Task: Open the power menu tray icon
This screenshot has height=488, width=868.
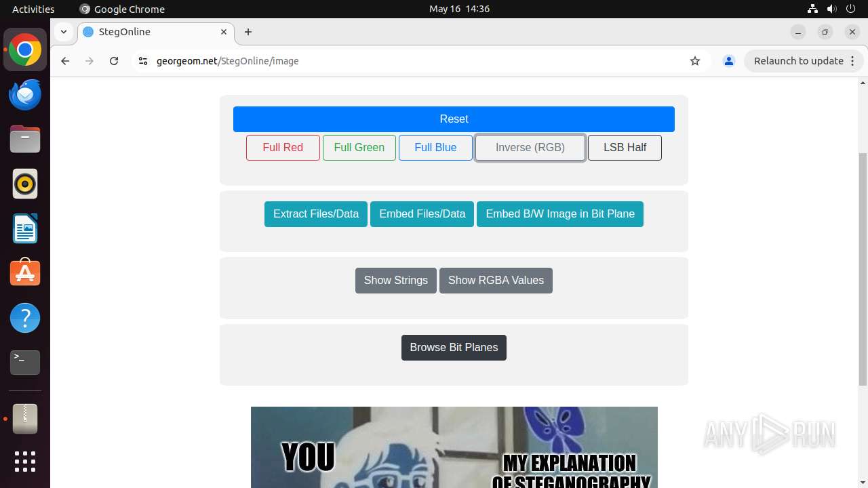Action: click(851, 9)
